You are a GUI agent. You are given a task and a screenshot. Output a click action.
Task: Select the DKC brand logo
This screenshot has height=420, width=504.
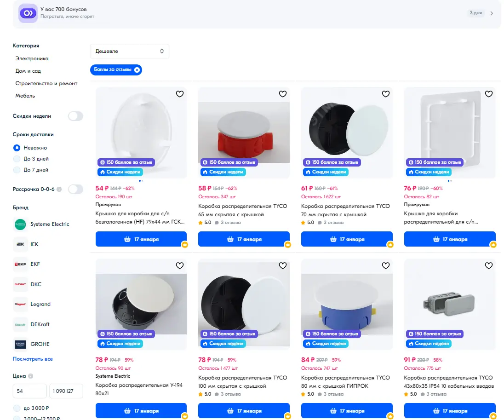[x=20, y=284]
